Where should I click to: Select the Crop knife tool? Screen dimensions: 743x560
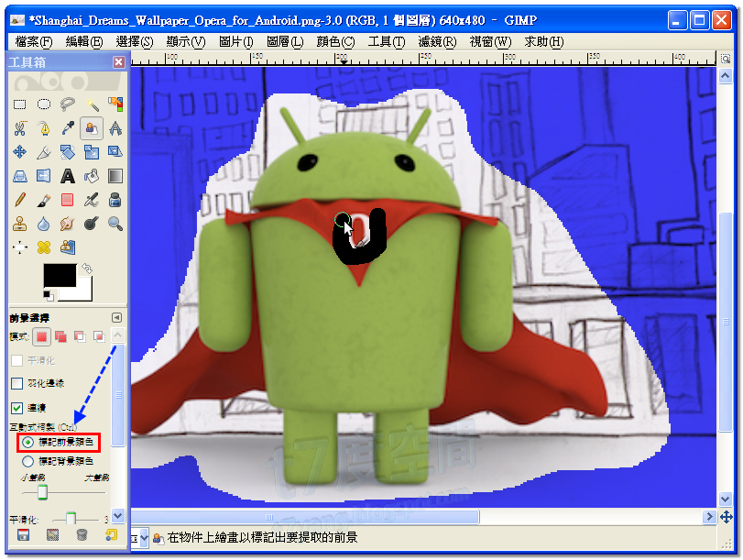pyautogui.click(x=44, y=152)
